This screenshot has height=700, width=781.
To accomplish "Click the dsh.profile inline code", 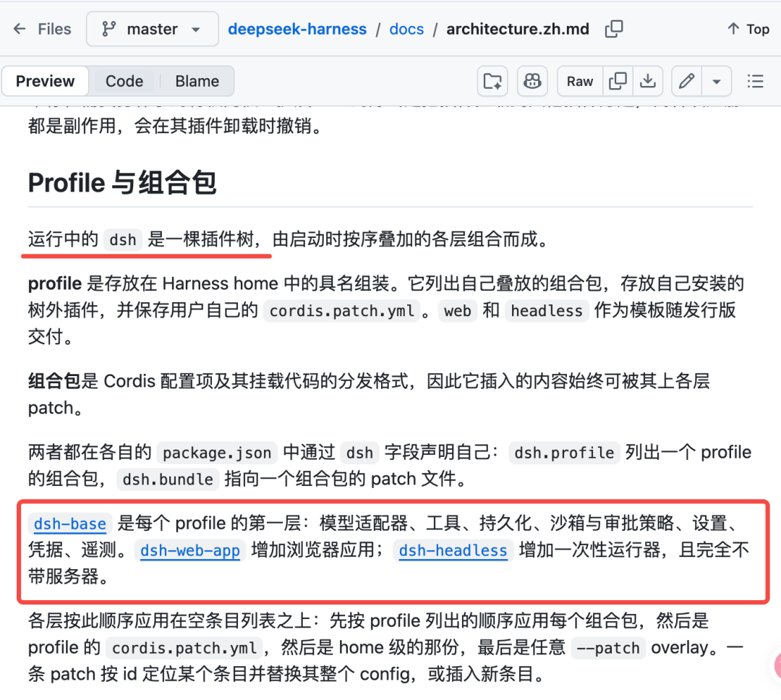I will 564,453.
